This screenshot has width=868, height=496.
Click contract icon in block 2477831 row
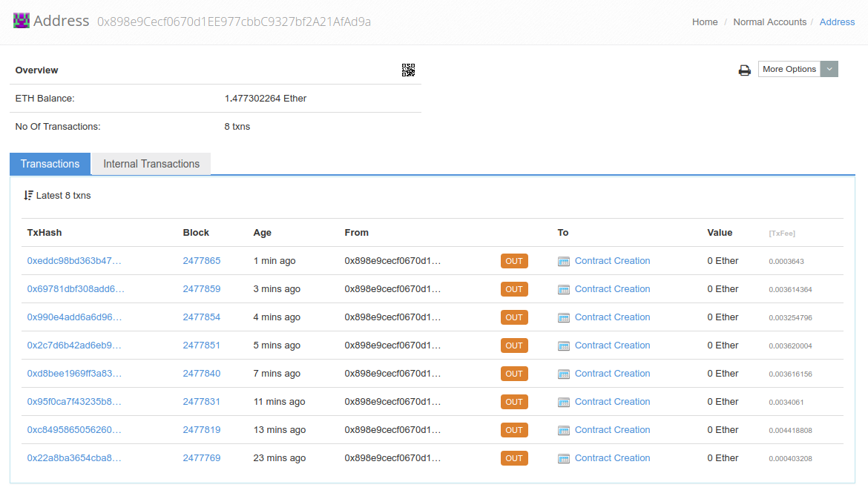click(x=564, y=403)
